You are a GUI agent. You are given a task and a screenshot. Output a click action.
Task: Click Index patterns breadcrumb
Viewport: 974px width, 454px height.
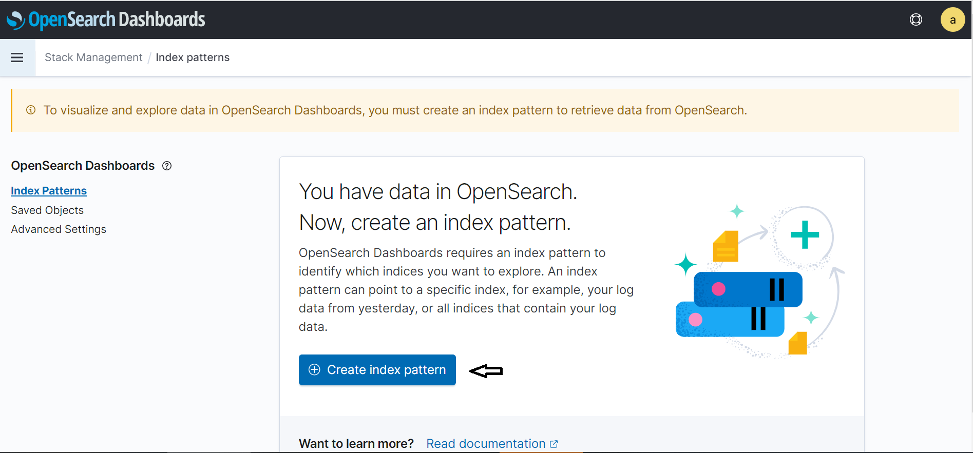pyautogui.click(x=193, y=58)
